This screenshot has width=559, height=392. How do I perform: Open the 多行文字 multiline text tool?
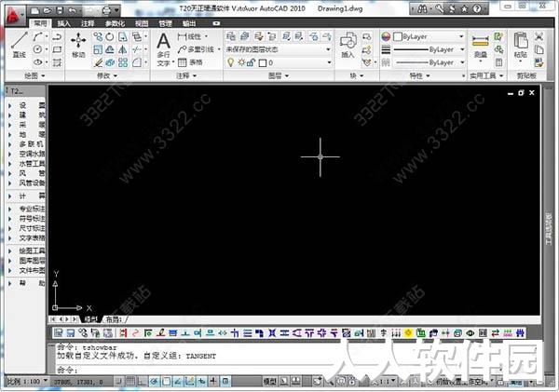point(164,49)
